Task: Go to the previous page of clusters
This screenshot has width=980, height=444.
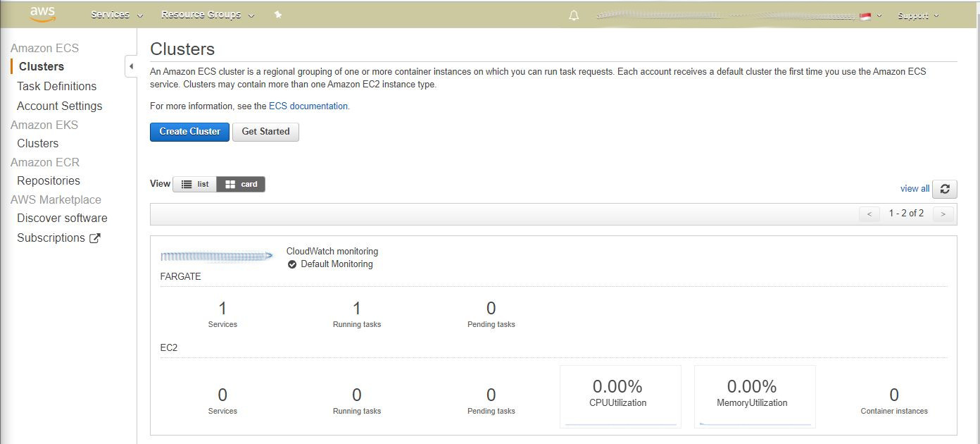Action: point(869,214)
